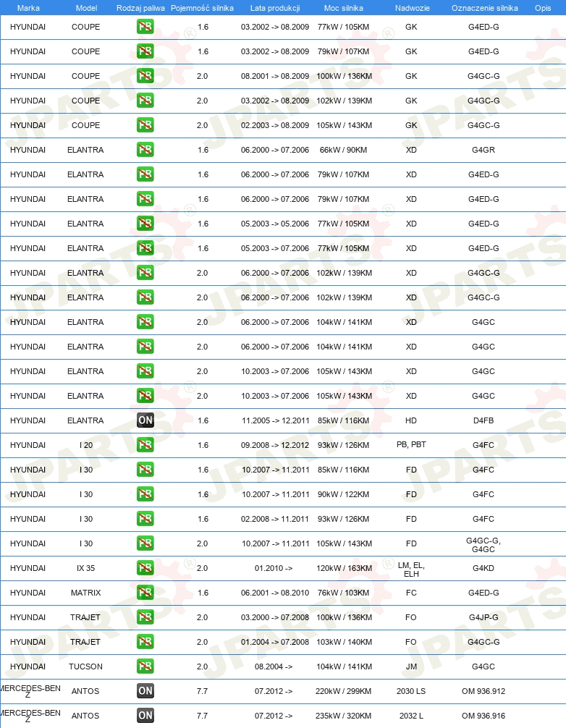Click the petrol fuel icon in the TUCSON row
The image size is (566, 728).
[145, 666]
